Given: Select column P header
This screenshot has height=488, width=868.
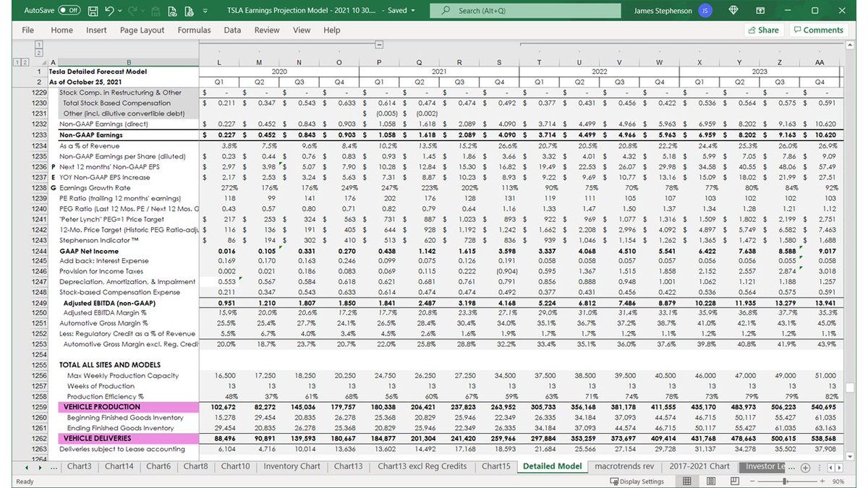Looking at the screenshot, I should pyautogui.click(x=378, y=63).
